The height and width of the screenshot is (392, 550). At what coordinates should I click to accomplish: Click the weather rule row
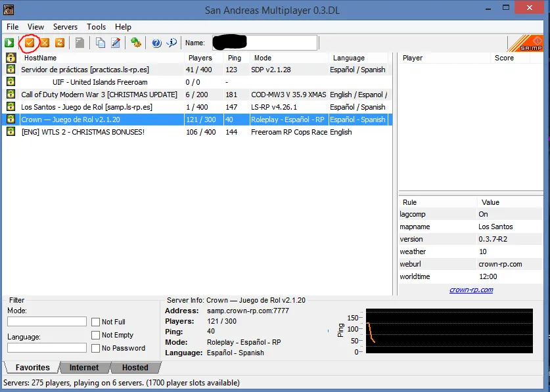coord(470,251)
